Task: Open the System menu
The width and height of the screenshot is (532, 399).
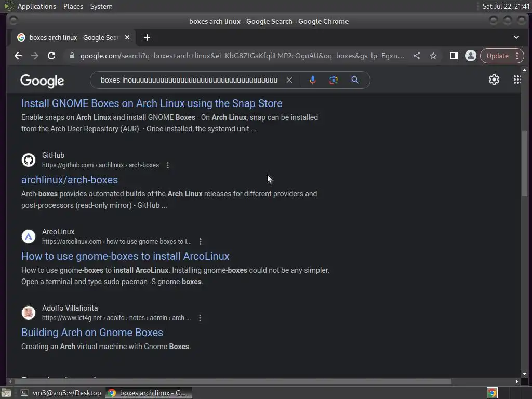Action: coord(101,6)
